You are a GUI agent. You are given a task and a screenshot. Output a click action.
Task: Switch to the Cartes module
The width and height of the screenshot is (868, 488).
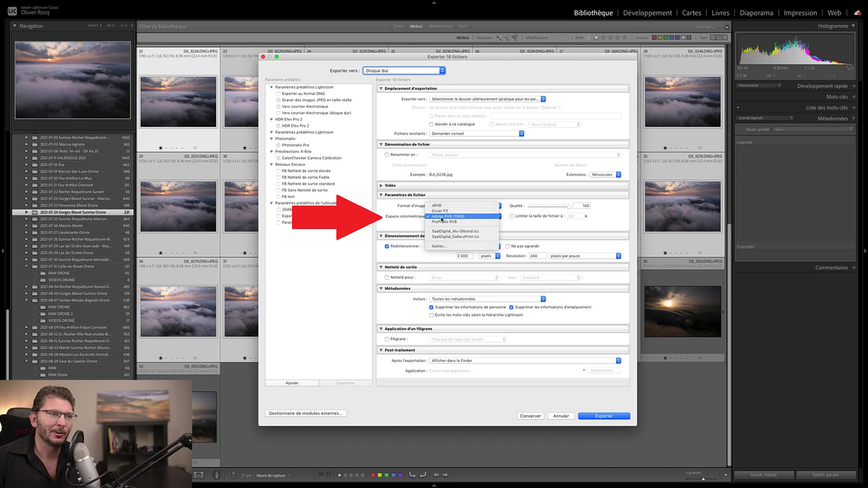692,13
